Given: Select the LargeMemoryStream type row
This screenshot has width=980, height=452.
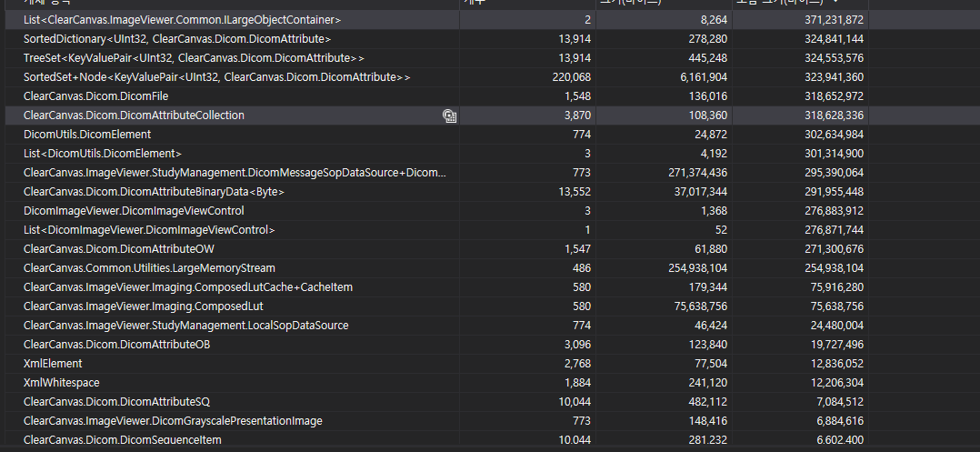Looking at the screenshot, I should click(149, 268).
